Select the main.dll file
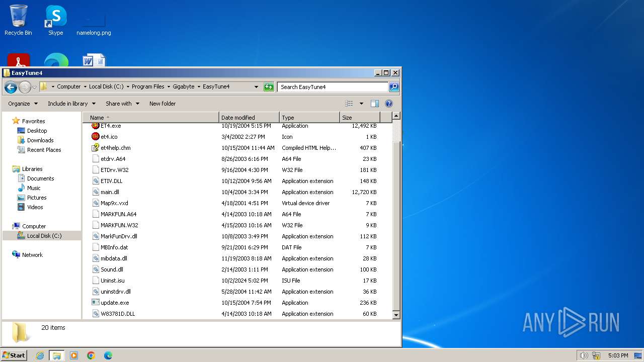Image resolution: width=644 pixels, height=362 pixels. [110, 192]
